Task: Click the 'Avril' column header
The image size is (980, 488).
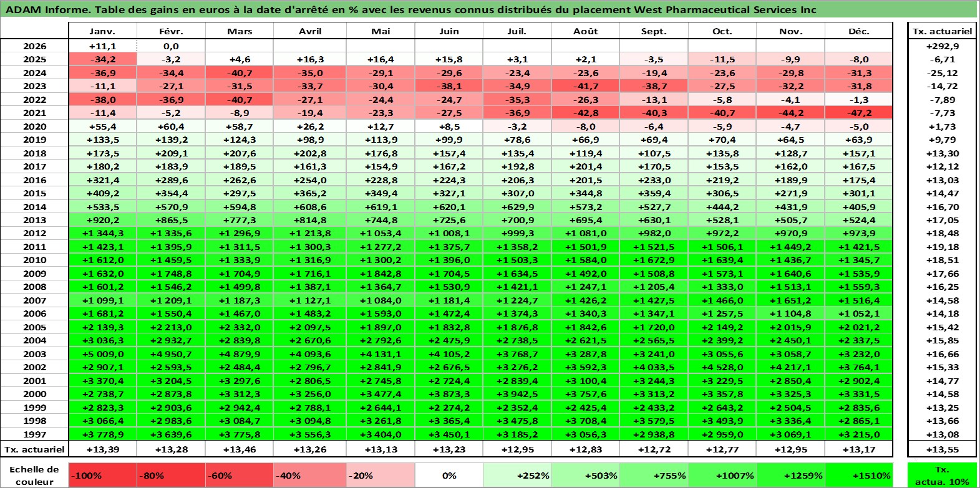Action: (x=310, y=31)
